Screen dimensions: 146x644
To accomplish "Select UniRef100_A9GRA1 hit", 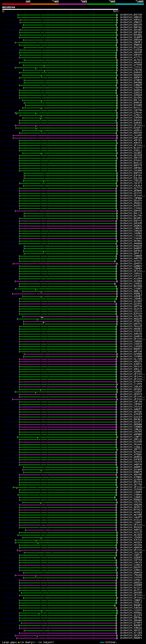I will point(131,613).
